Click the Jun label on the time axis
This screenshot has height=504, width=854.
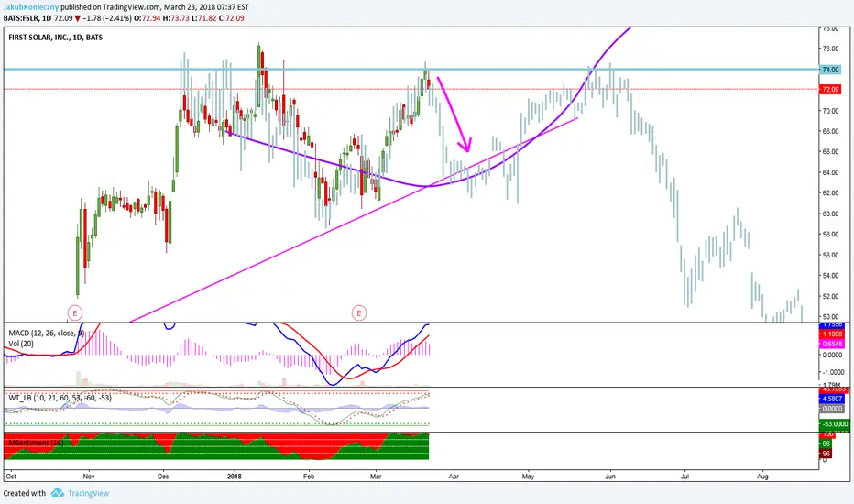pyautogui.click(x=610, y=477)
